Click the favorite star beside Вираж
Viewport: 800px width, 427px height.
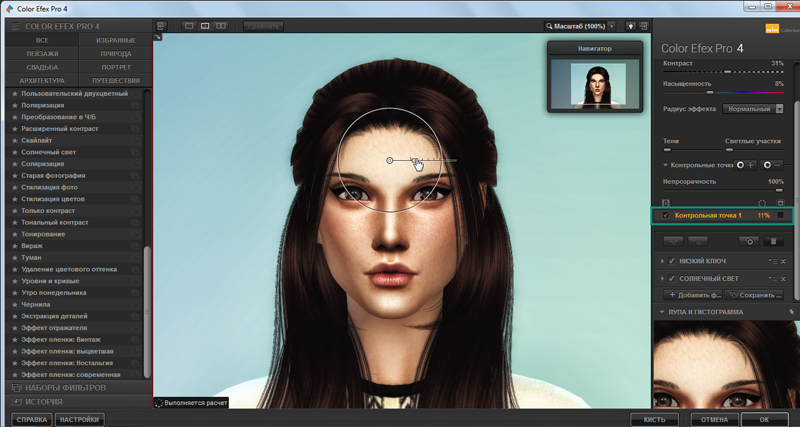coord(15,246)
